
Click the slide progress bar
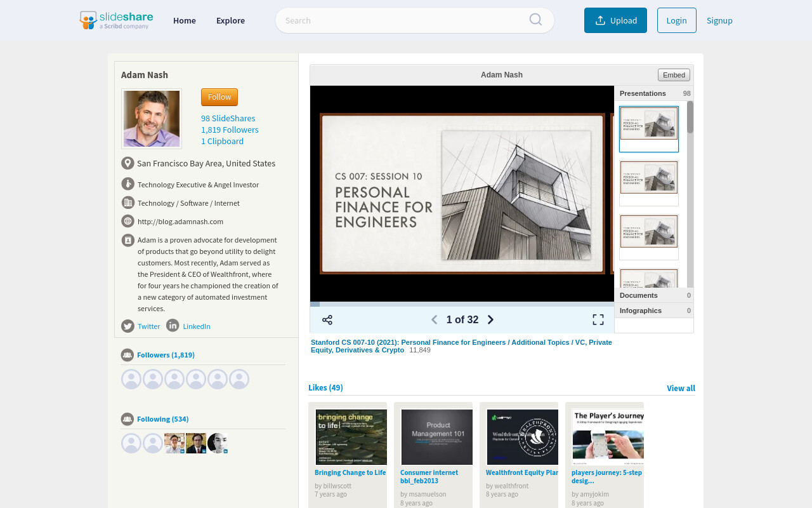click(x=462, y=304)
